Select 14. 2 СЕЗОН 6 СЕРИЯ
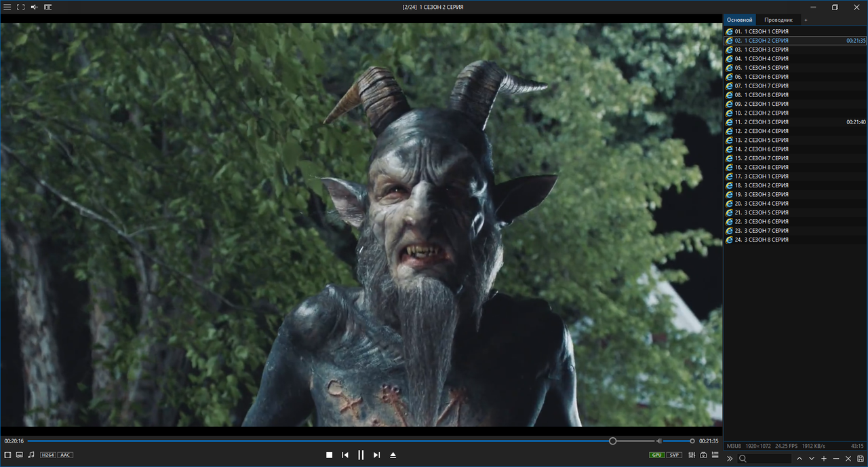 (x=795, y=149)
